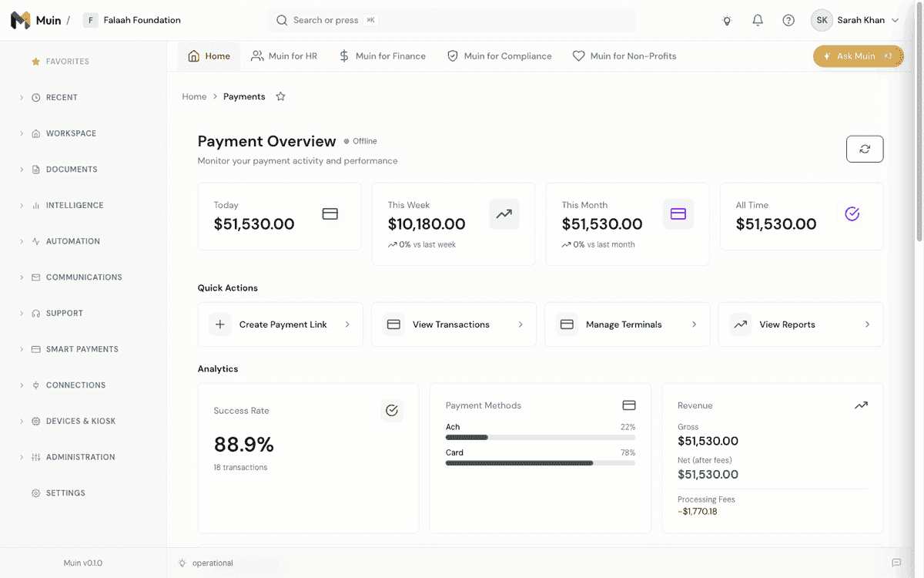
Task: Click the Communications envelope icon
Action: point(35,277)
